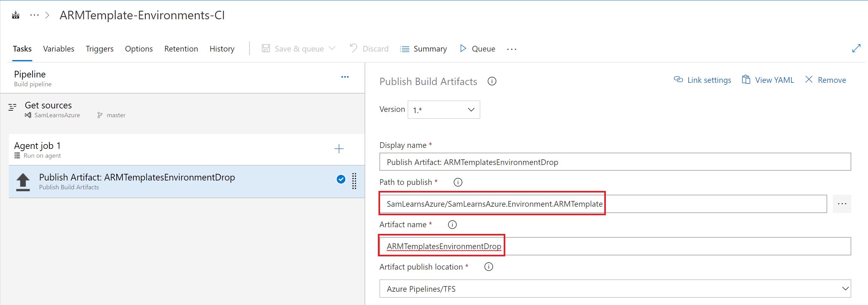This screenshot has height=305, width=868.
Task: Show info for Artifact publish location
Action: click(488, 267)
